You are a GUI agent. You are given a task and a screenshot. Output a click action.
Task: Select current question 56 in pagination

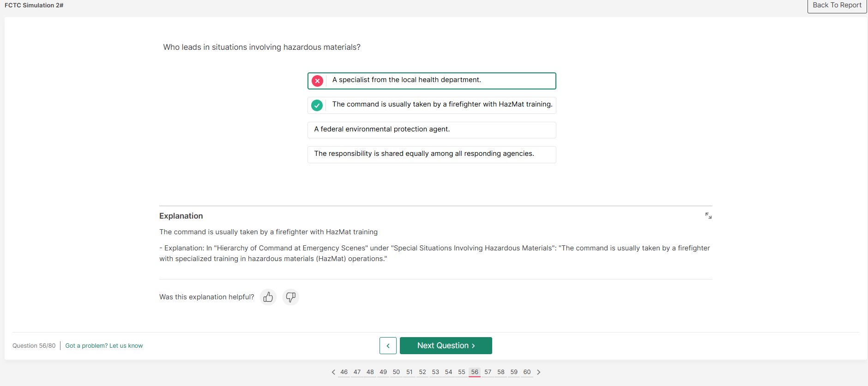coord(475,372)
